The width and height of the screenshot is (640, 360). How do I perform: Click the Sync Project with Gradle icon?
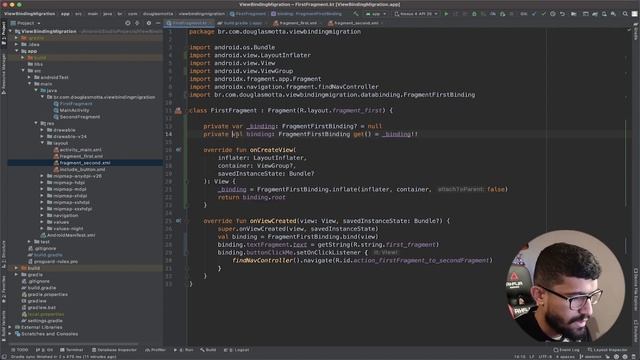tap(595, 14)
